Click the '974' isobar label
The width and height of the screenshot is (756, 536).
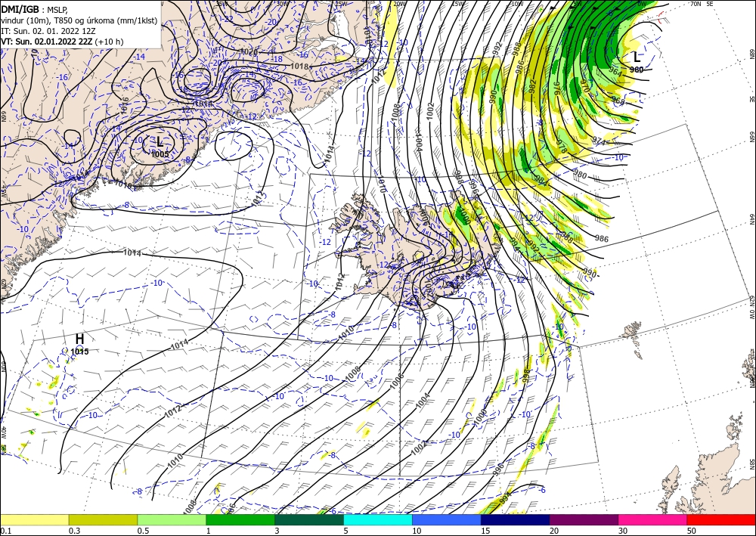pyautogui.click(x=600, y=141)
